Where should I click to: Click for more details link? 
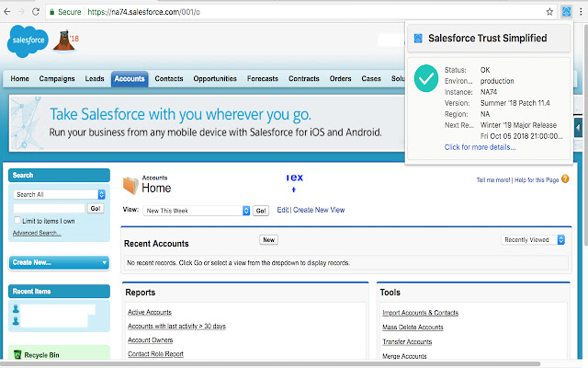point(480,147)
